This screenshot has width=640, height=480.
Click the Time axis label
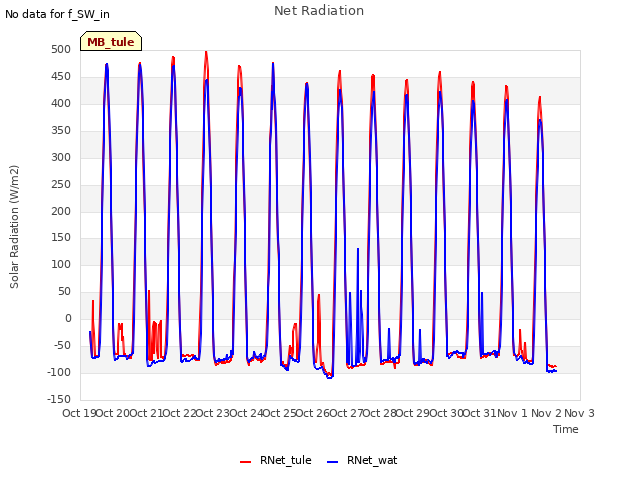(x=565, y=429)
